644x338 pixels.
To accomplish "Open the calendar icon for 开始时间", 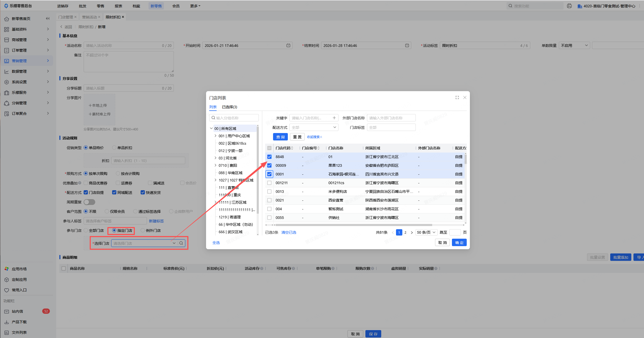I will 288,46.
